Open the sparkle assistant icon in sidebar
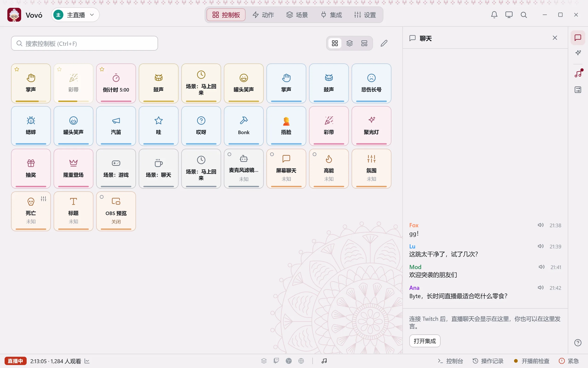The height and width of the screenshot is (368, 588). pyautogui.click(x=578, y=53)
